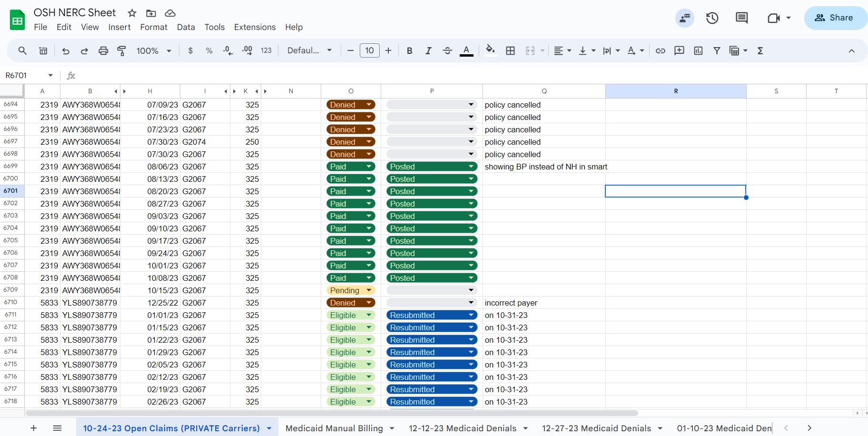Switch to Medicaid Manual Billing tab
868x436 pixels.
click(334, 428)
